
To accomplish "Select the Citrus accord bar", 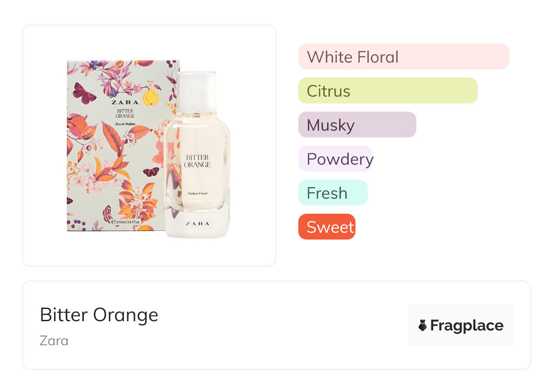I will pyautogui.click(x=387, y=91).
